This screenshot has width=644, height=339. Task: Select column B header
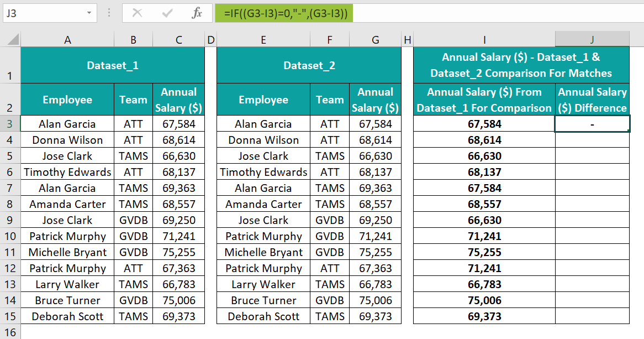134,40
